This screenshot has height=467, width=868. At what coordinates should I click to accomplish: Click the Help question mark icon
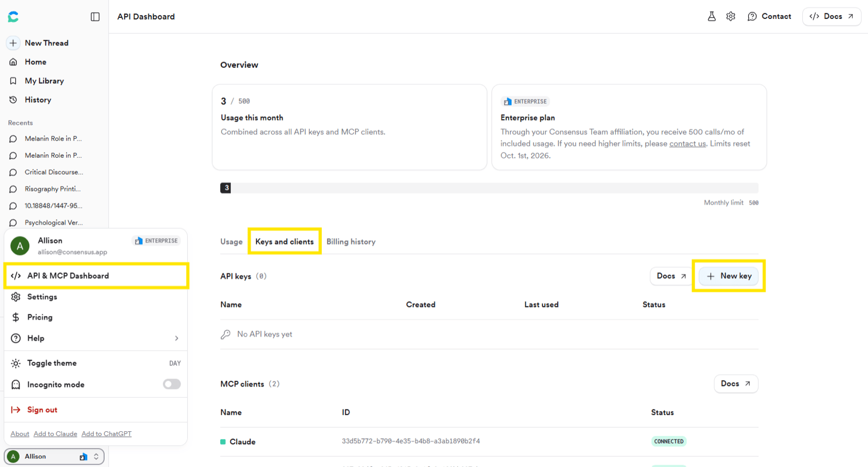pos(16,338)
